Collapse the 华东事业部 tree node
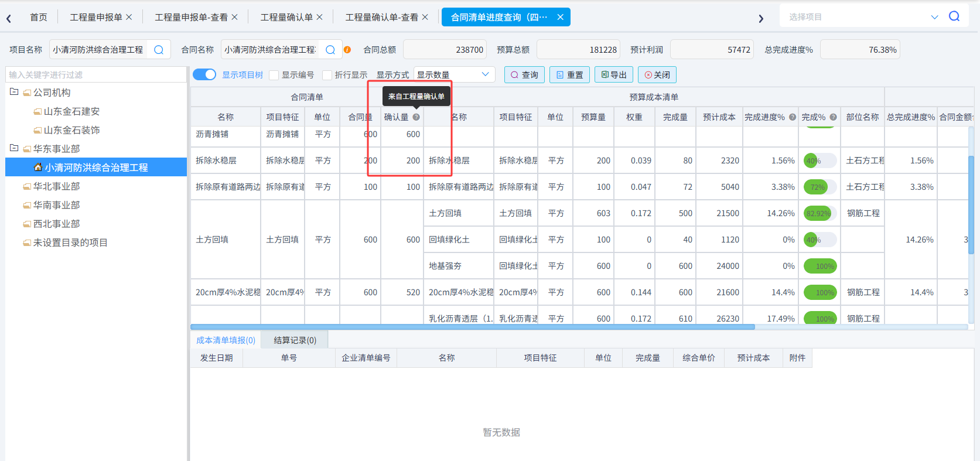The height and width of the screenshot is (461, 980). [x=14, y=148]
